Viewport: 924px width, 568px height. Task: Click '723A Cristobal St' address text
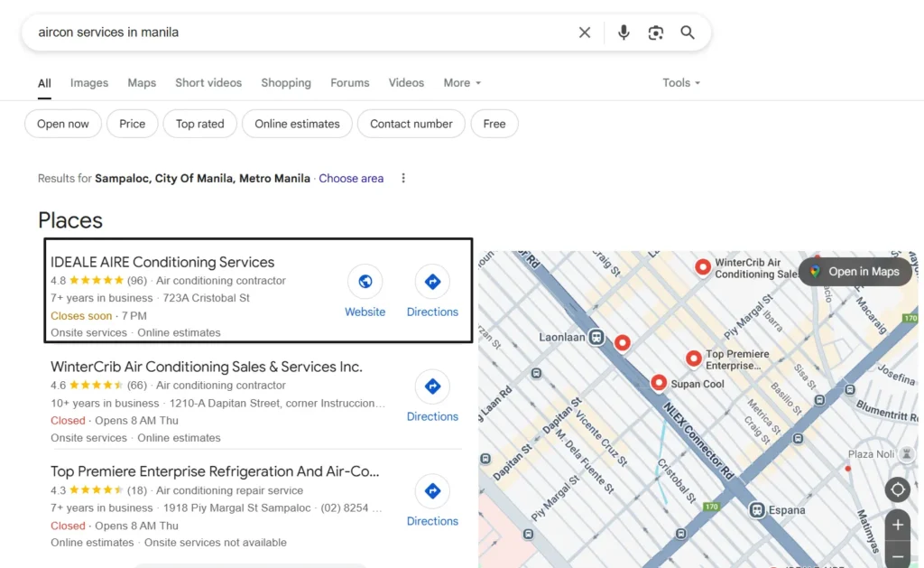pyautogui.click(x=207, y=298)
